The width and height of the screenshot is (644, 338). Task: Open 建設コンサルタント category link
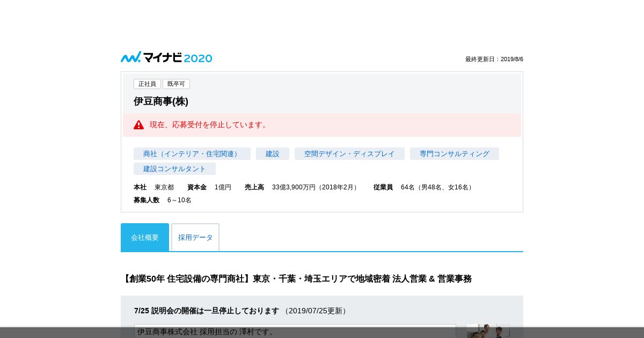(174, 169)
